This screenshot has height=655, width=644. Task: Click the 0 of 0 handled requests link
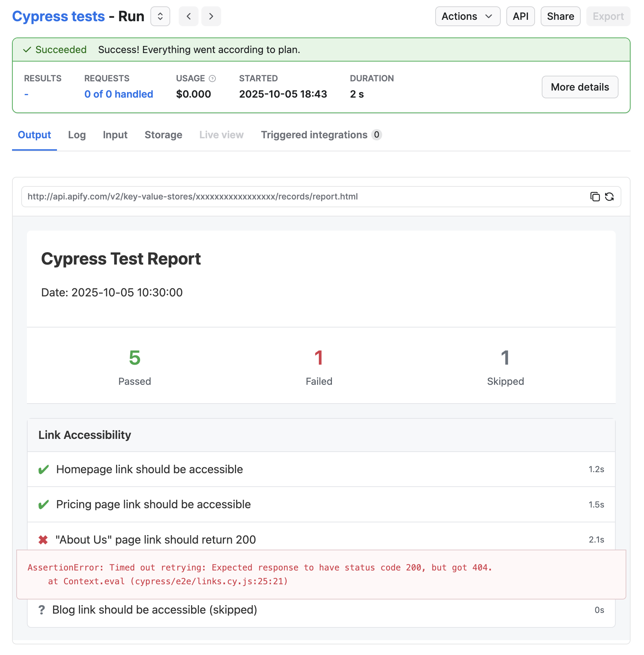click(119, 94)
